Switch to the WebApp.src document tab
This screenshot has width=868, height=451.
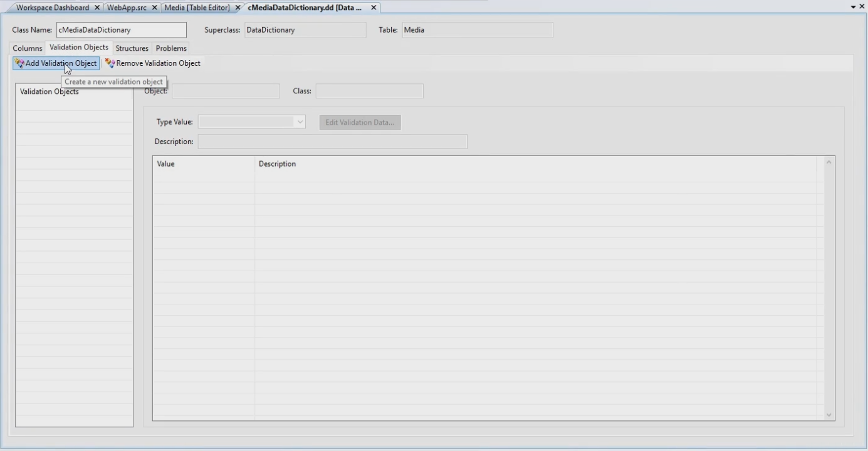[x=127, y=8]
